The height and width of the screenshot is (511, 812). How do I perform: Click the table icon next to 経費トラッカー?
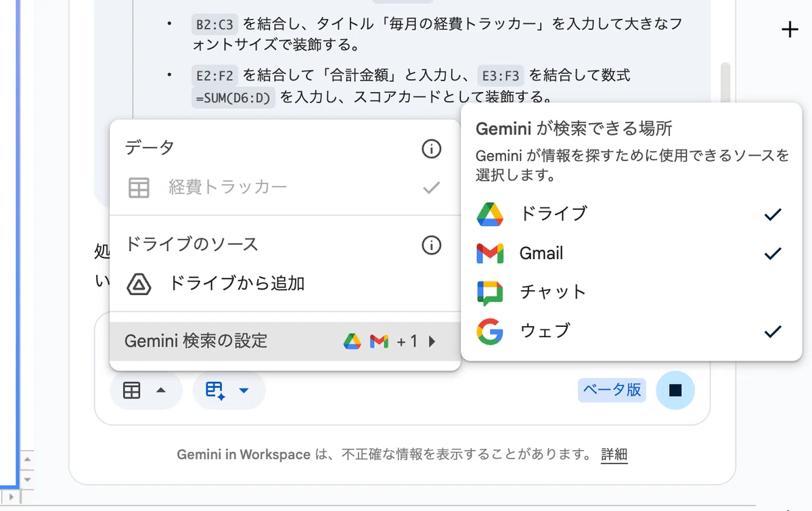[139, 187]
